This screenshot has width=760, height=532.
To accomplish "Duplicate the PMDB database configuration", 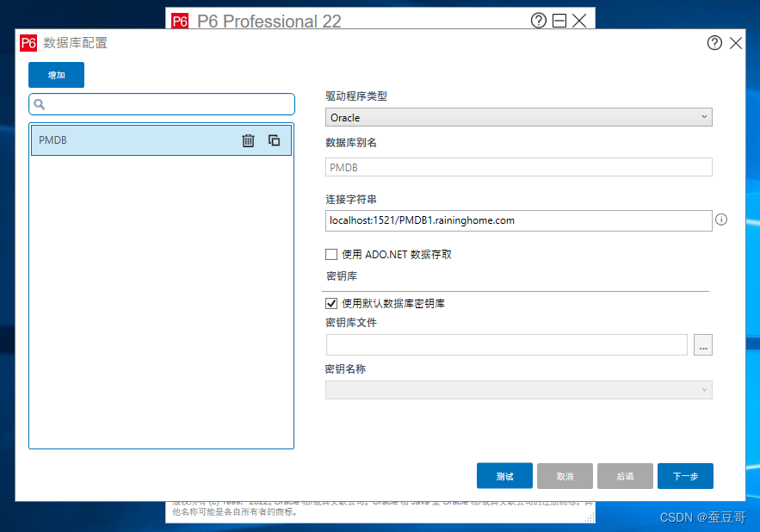I will point(274,139).
